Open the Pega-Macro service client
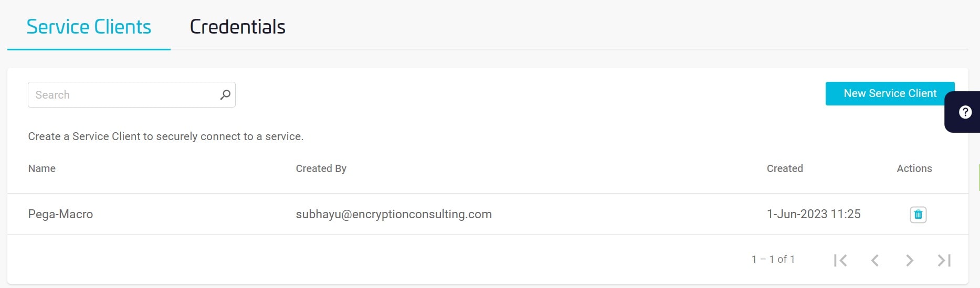 tap(60, 214)
